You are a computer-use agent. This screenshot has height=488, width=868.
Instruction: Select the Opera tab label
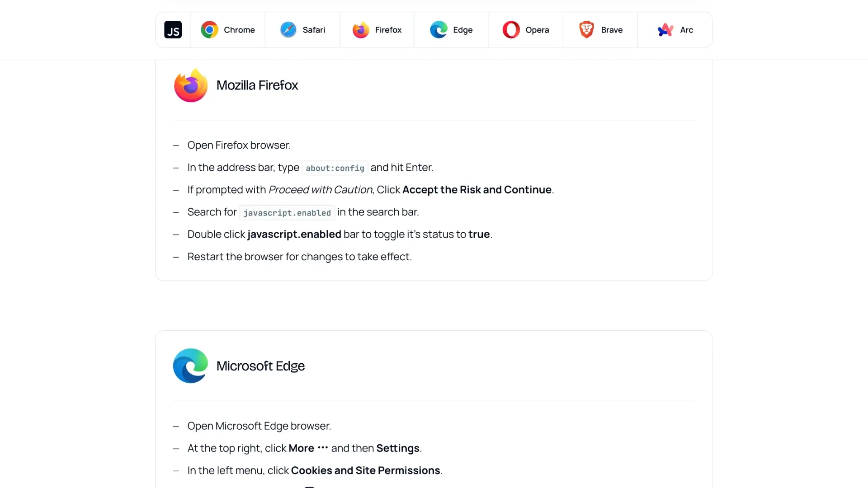(x=537, y=30)
